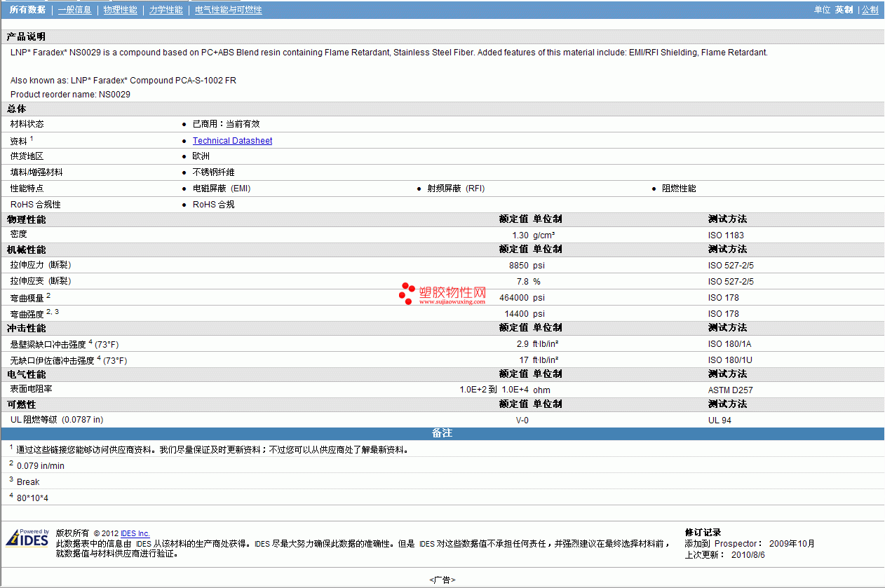Select the 力学性能 tab
The image size is (885, 588).
click(165, 10)
